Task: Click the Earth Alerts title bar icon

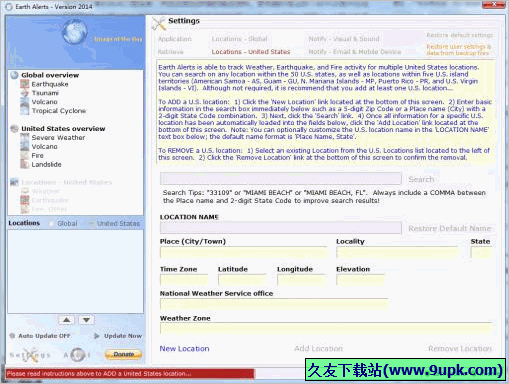Action: (x=9, y=6)
